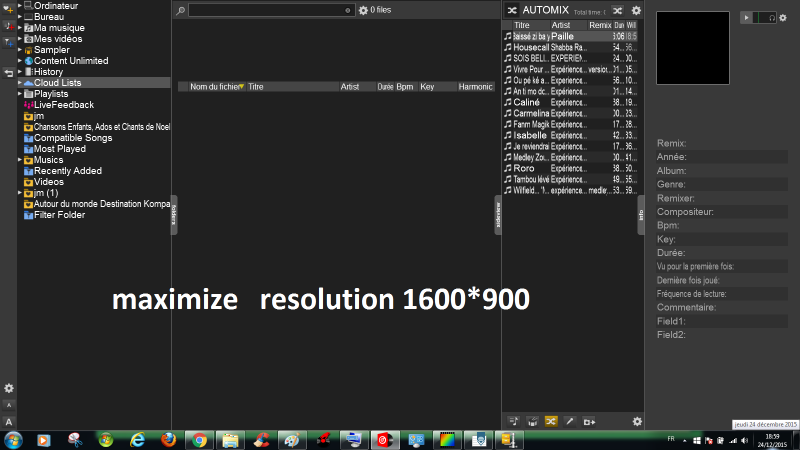Collapse the sideview panel handle
The height and width of the screenshot is (450, 800).
coord(498,215)
